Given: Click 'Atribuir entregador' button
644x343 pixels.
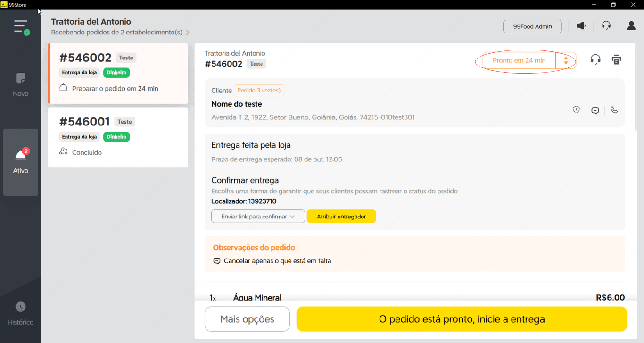Looking at the screenshot, I should click(x=341, y=217).
